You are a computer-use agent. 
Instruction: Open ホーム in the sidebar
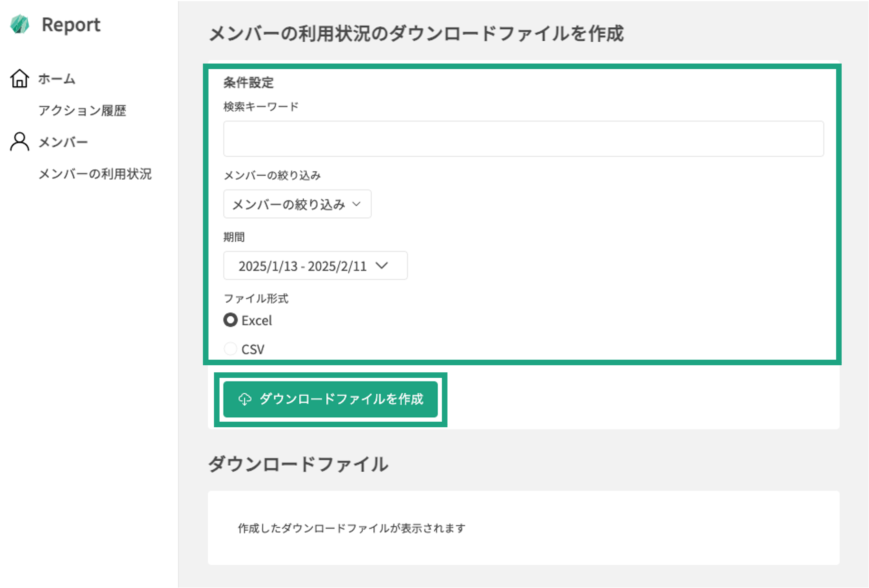[x=56, y=79]
